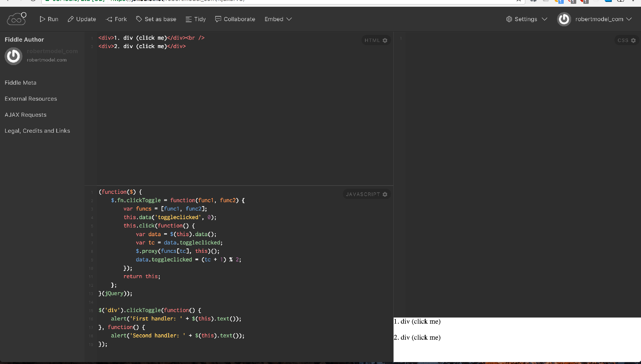The height and width of the screenshot is (364, 641).
Task: Open the JavaScript panel settings gear
Action: (x=385, y=194)
